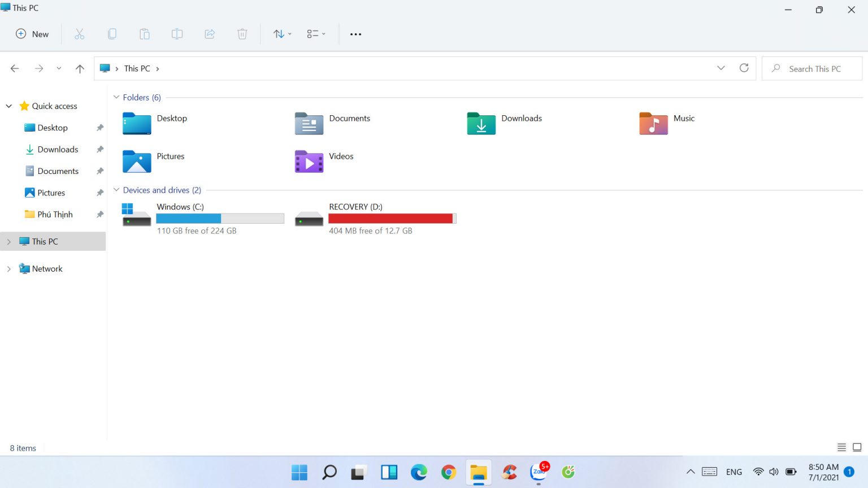Viewport: 868px width, 488px height.
Task: Click the Share icon in toolbar
Action: 210,34
